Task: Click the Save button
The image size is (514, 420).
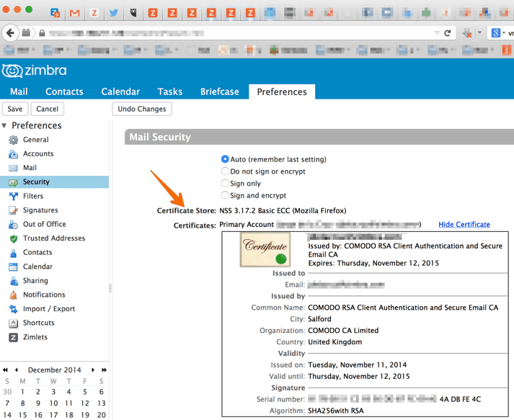Action: (x=14, y=109)
